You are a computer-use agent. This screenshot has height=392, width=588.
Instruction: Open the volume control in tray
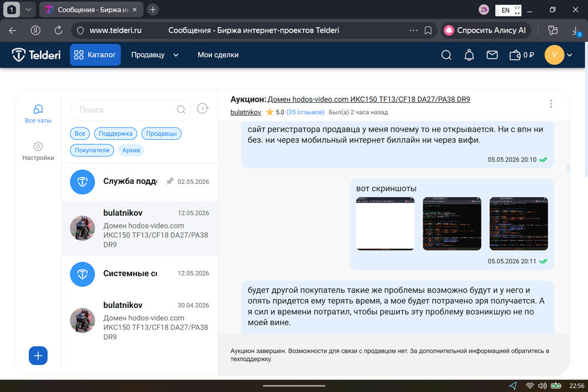point(542,386)
